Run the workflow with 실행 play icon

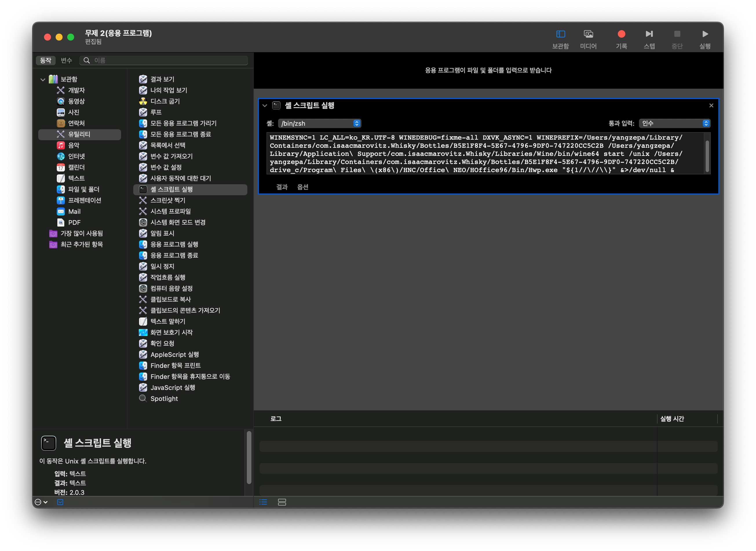pyautogui.click(x=705, y=34)
